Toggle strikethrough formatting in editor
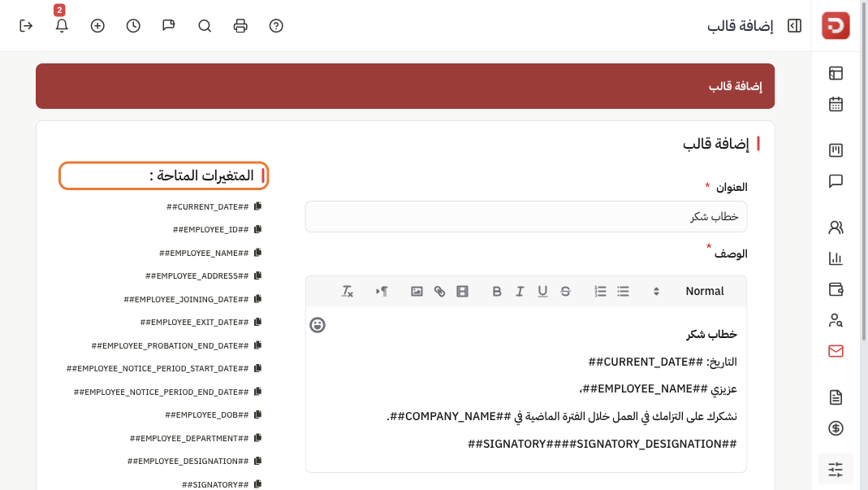 coord(565,292)
